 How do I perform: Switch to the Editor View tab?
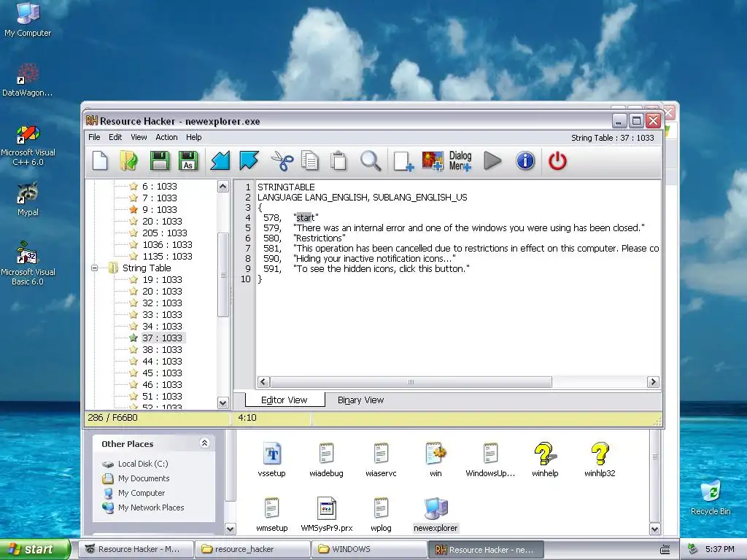(285, 400)
